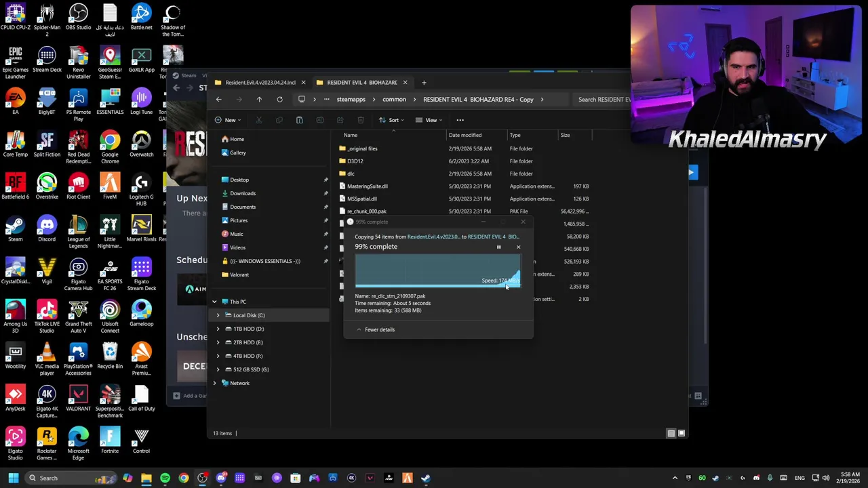Click the This PC monitor icon in address bar
868x488 pixels.
point(302,100)
